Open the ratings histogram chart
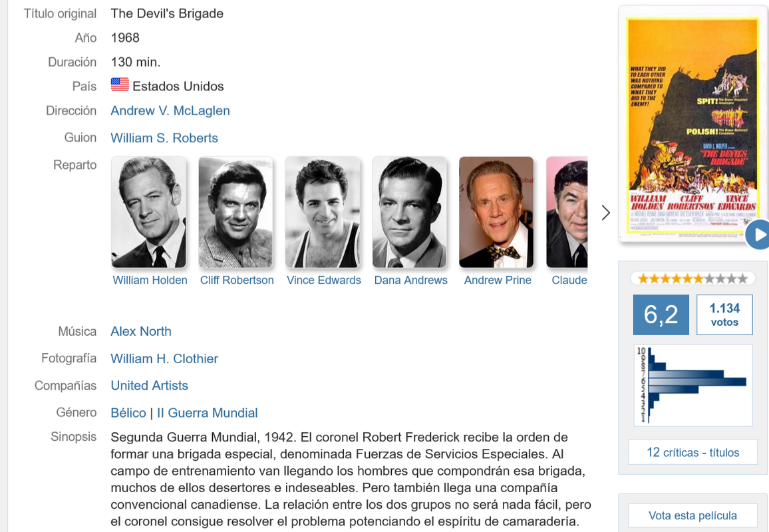769x532 pixels. pyautogui.click(x=693, y=386)
